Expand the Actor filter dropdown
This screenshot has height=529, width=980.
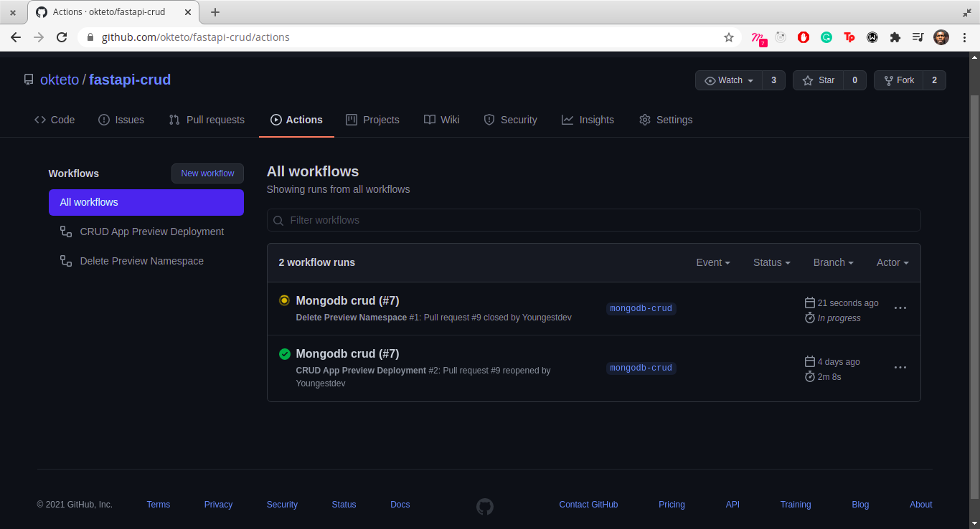click(892, 262)
